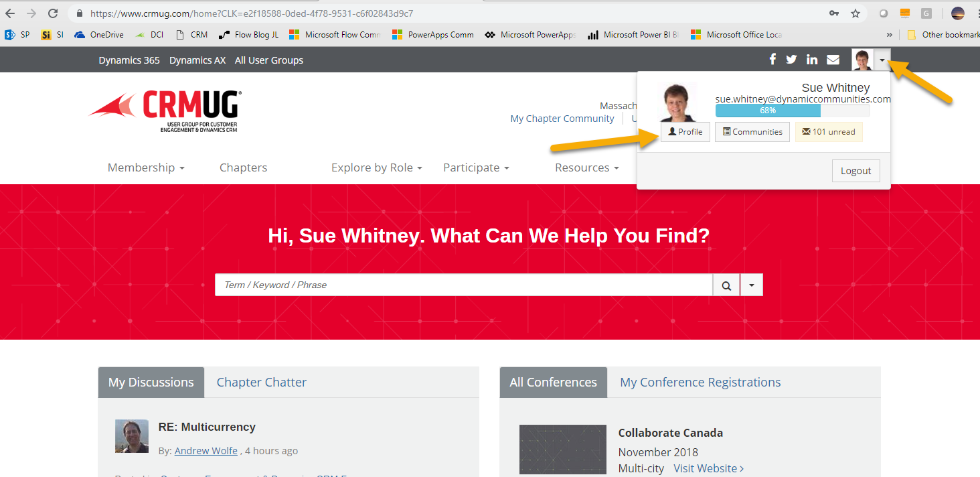Viewport: 980px width, 477px height.
Task: Open the OneDrive bookmark
Action: (x=99, y=35)
